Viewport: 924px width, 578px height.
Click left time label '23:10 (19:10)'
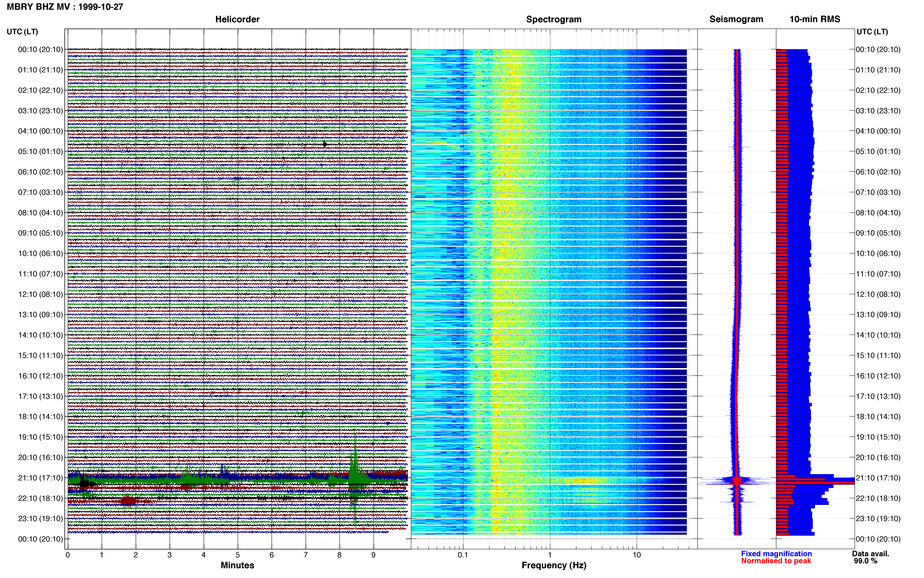pos(41,519)
